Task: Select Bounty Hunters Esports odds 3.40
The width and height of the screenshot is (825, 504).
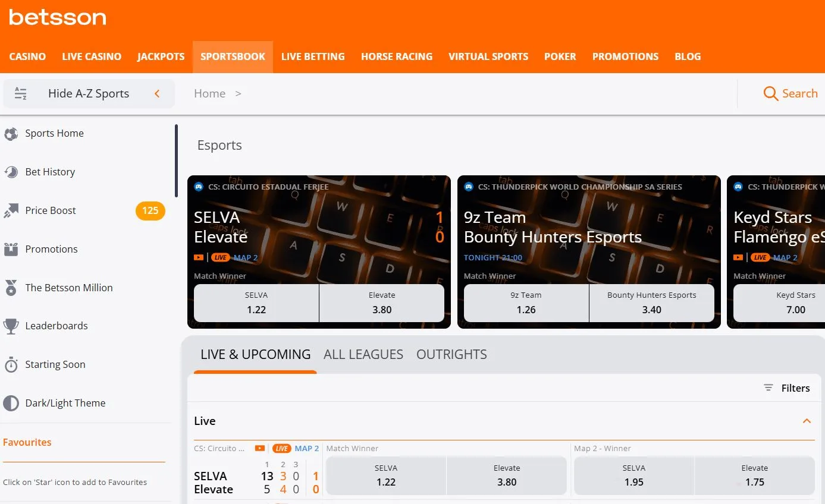Action: click(651, 303)
